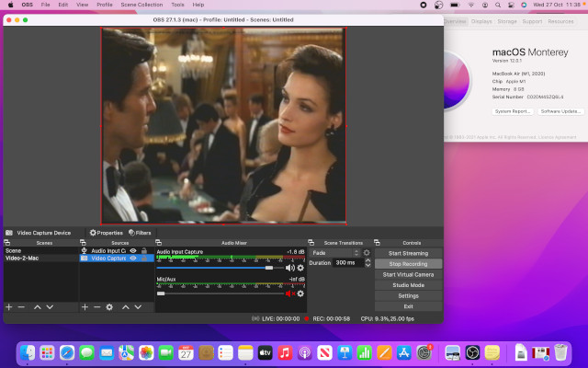Move selected scene up in Scenes panel

point(37,306)
